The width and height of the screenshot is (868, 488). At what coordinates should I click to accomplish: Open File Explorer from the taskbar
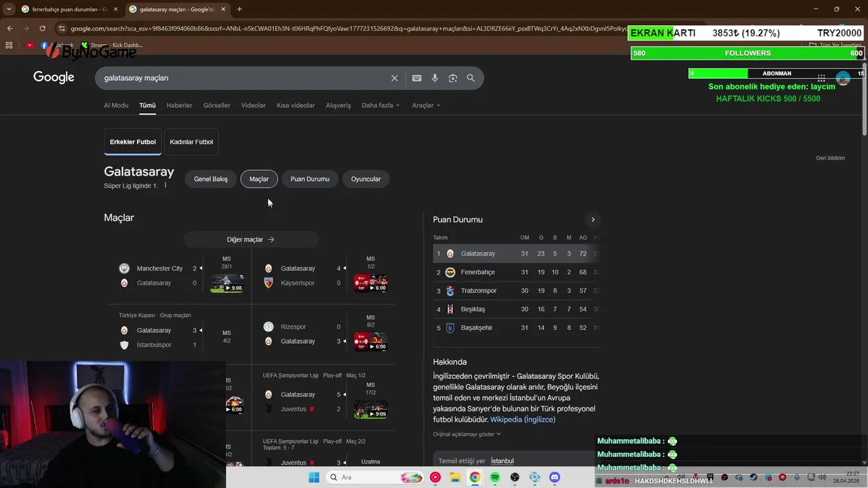[x=455, y=477]
